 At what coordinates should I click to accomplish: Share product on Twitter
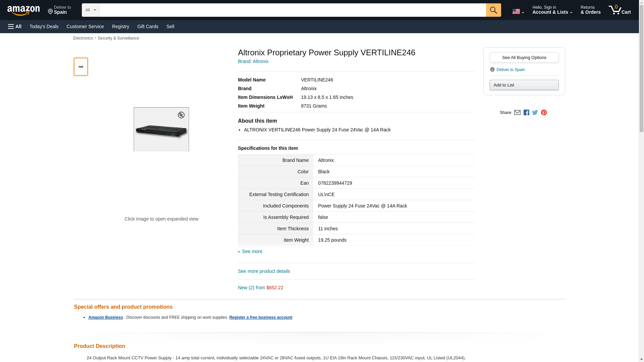point(535,113)
